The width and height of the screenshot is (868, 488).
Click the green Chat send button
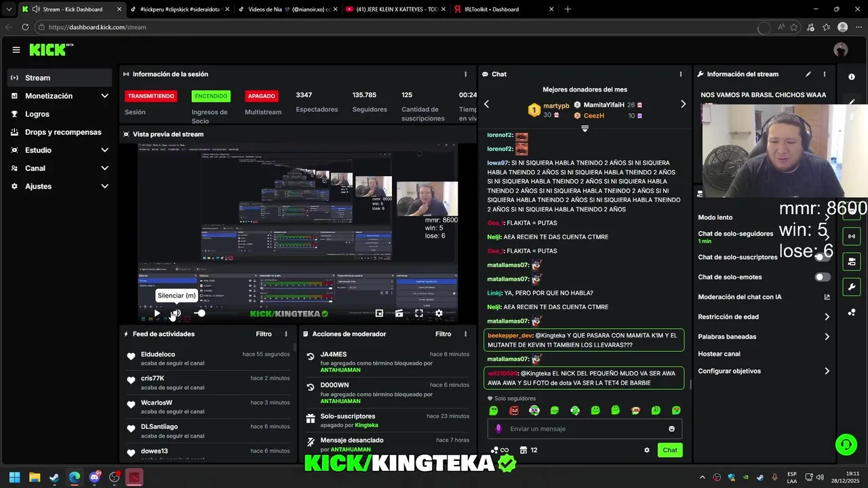670,450
